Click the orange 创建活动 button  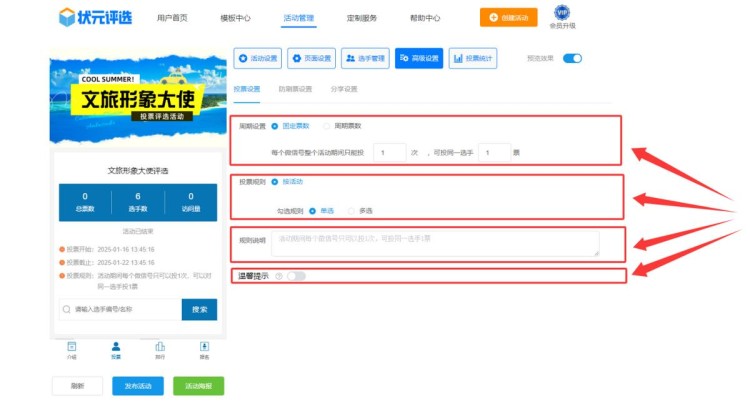508,17
